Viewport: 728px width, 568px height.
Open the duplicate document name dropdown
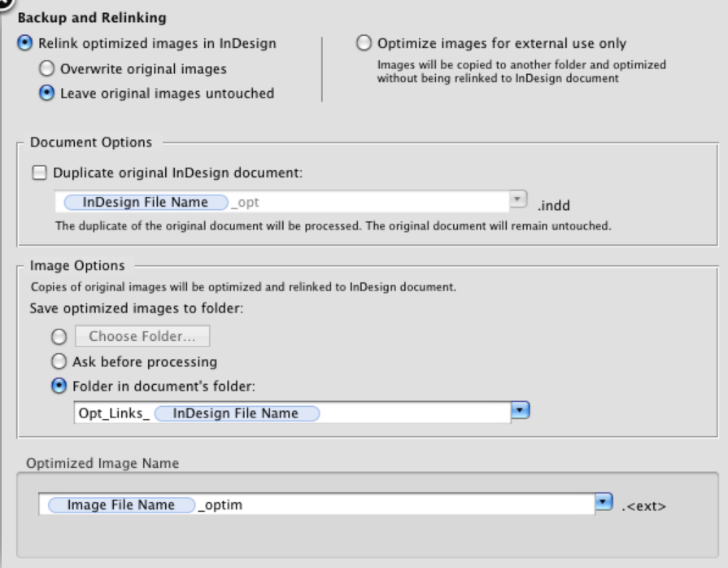point(517,201)
